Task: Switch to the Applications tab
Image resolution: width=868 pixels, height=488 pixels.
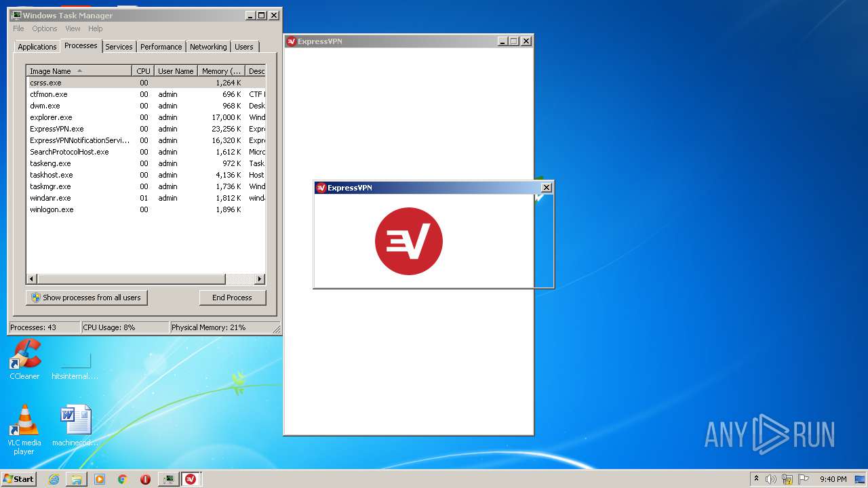Action: (37, 47)
